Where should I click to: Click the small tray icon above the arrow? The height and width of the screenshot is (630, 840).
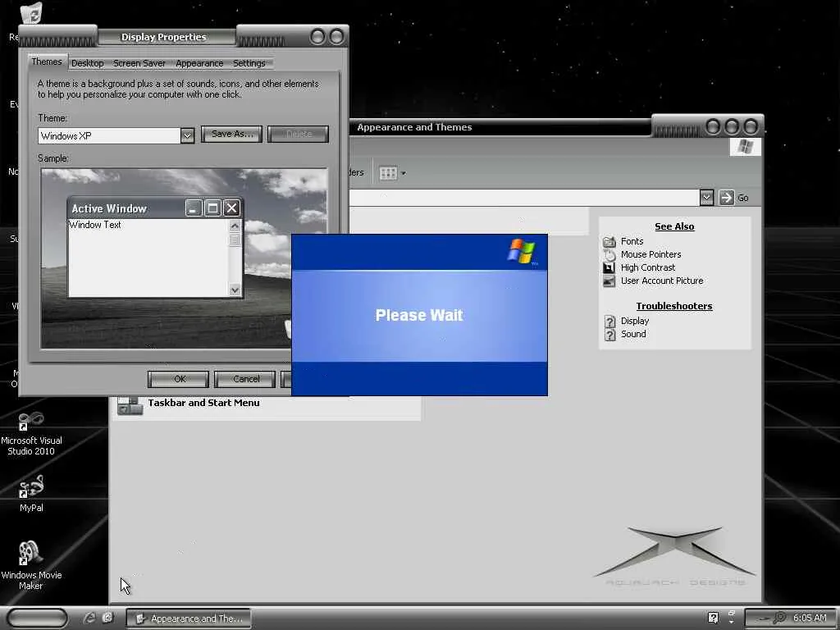click(x=731, y=613)
